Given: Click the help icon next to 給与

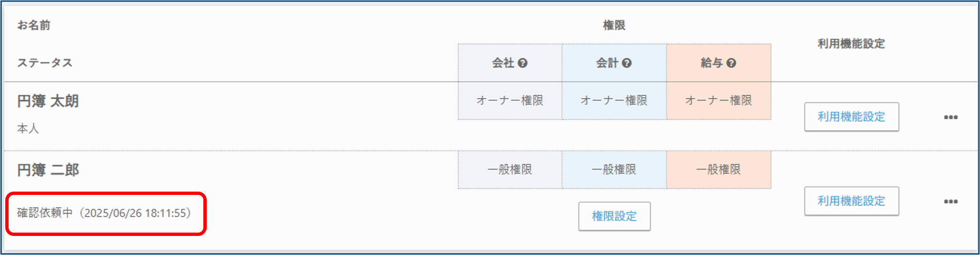Looking at the screenshot, I should click(731, 63).
